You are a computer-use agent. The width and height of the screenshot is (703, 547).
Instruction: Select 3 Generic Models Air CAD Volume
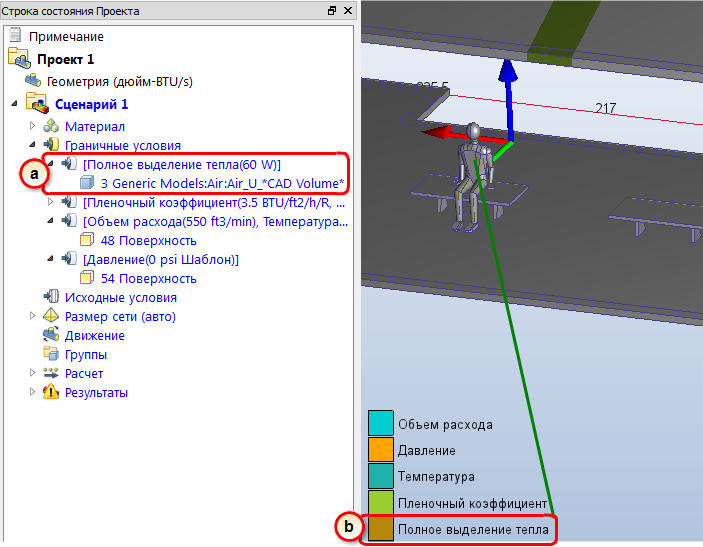tap(222, 183)
